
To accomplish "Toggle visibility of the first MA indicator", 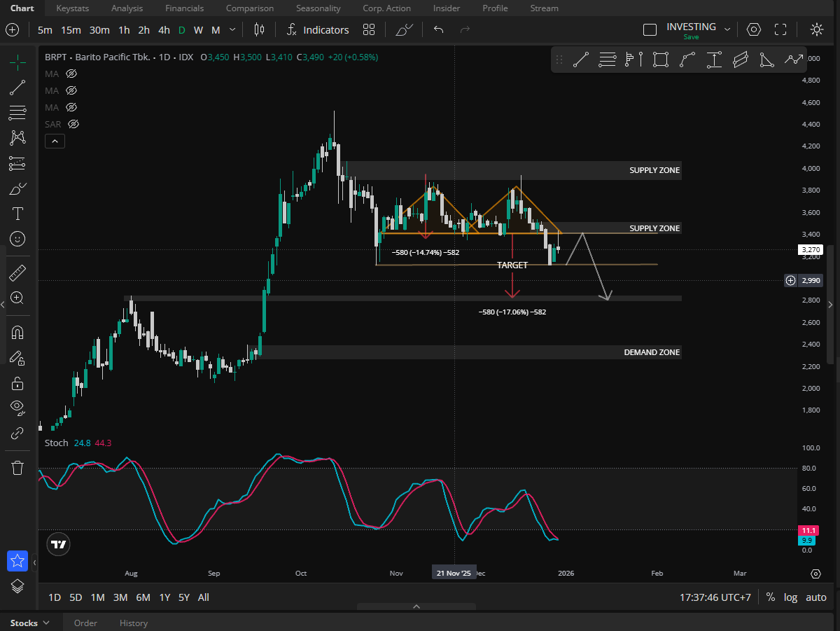I will pos(71,74).
